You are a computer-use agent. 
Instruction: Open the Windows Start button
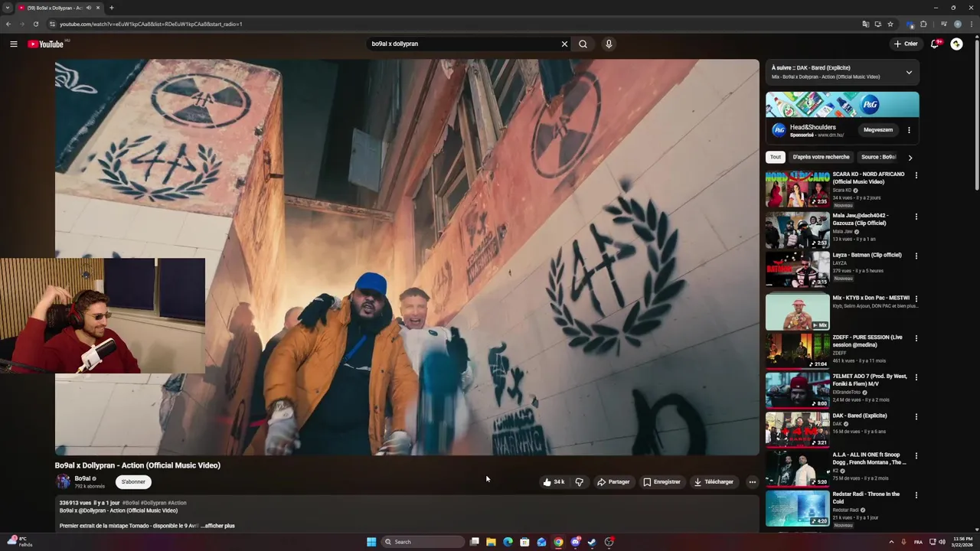point(371,542)
